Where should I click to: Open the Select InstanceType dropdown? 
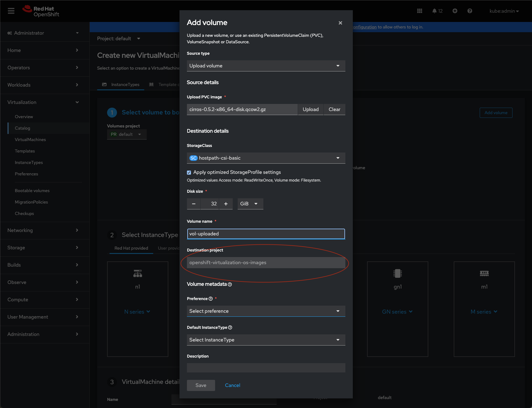click(266, 340)
